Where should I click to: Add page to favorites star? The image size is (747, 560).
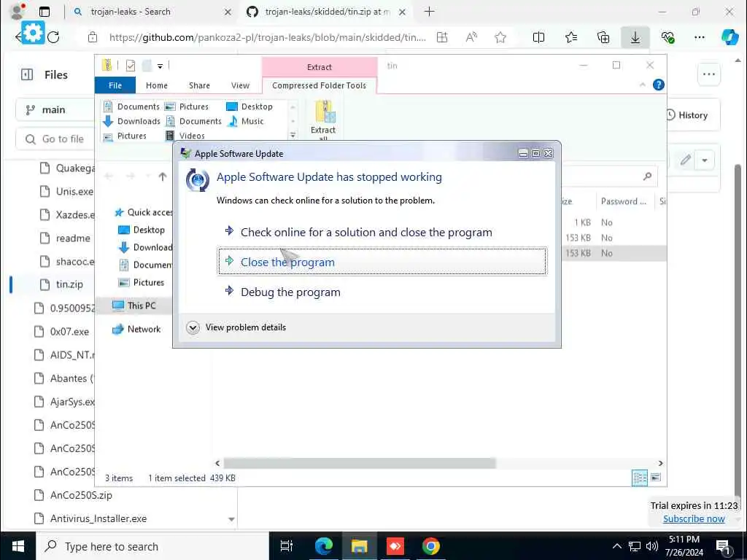pyautogui.click(x=500, y=37)
